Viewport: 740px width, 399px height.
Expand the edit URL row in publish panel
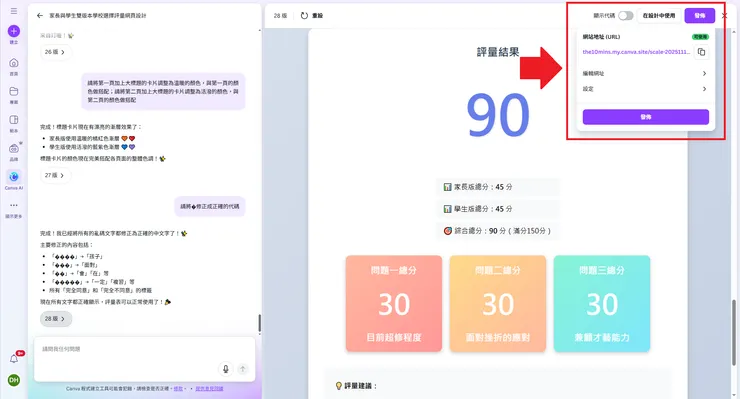[x=645, y=74]
